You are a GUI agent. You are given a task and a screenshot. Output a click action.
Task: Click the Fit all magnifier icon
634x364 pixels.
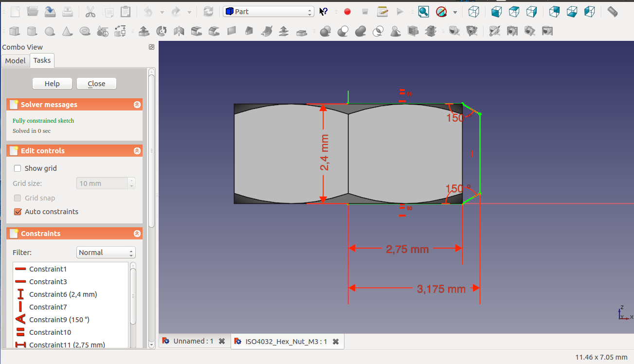423,12
